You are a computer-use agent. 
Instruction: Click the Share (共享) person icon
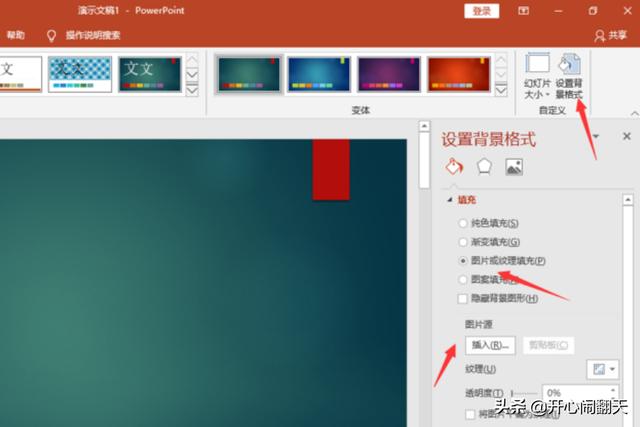point(600,35)
